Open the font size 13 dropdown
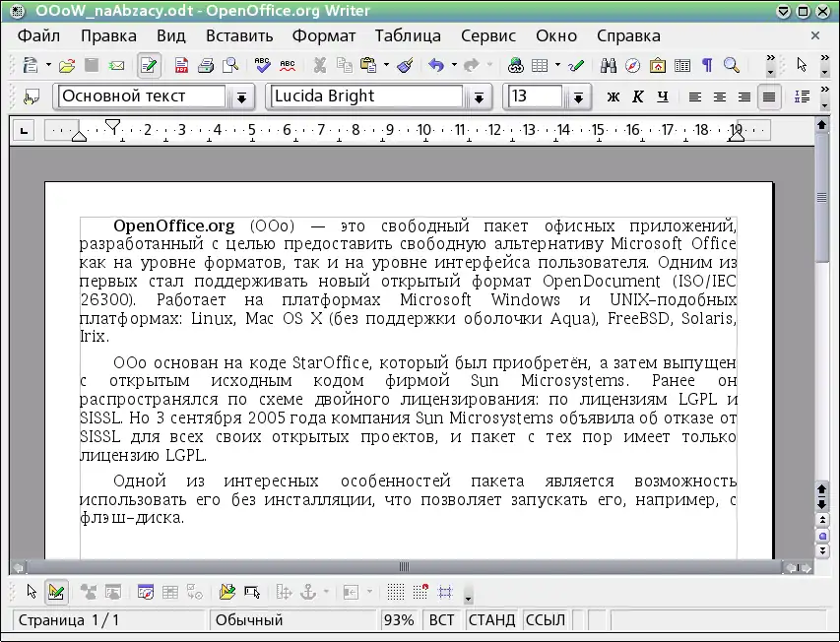The image size is (840, 642). click(577, 96)
